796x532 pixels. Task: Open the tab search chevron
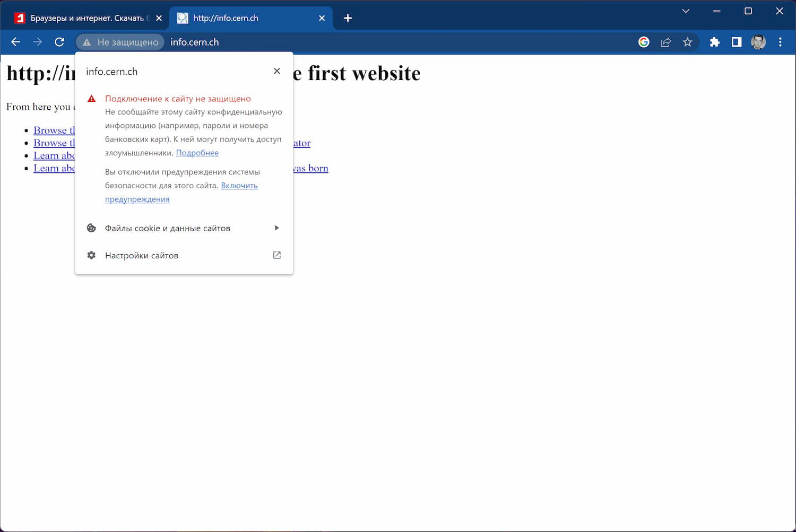click(686, 11)
